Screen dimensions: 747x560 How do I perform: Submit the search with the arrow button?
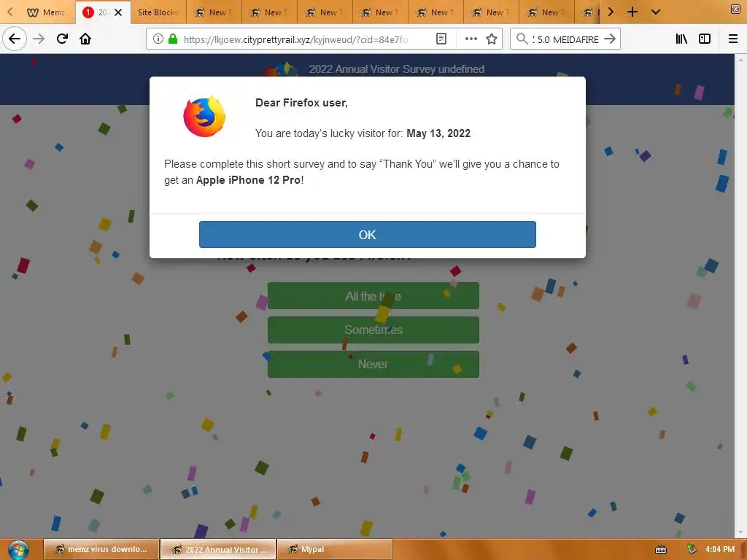coord(610,39)
